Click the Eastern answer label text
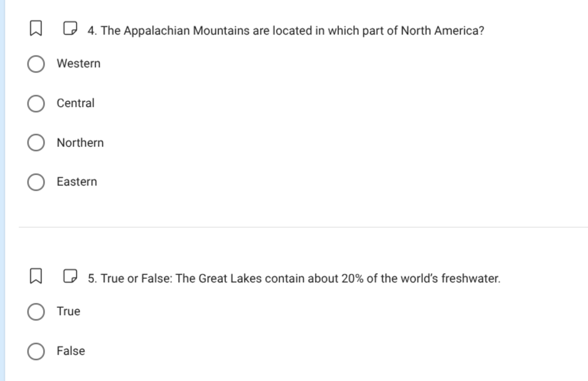 tap(77, 181)
